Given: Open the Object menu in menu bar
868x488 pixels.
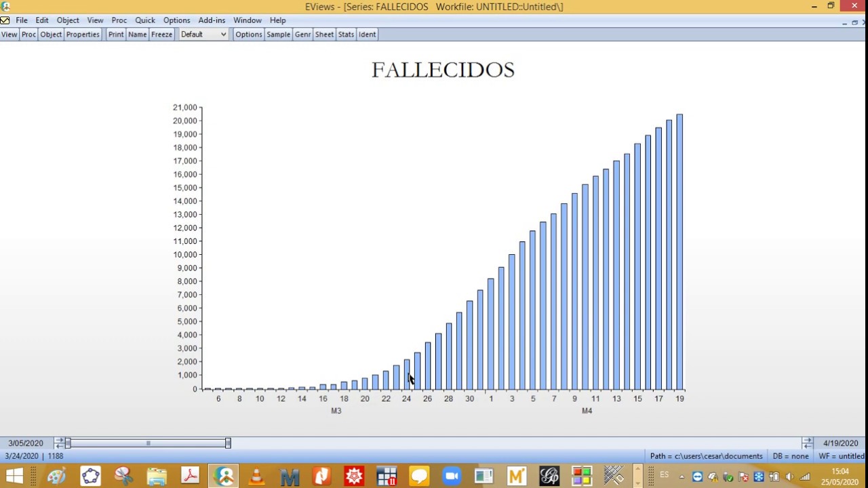Looking at the screenshot, I should [x=68, y=20].
